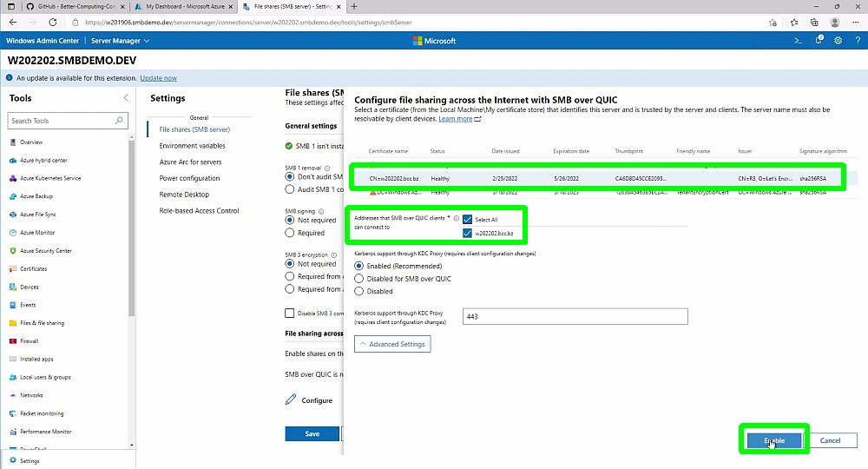Click the browser back arrow
The width and height of the screenshot is (868, 469).
coord(13,23)
